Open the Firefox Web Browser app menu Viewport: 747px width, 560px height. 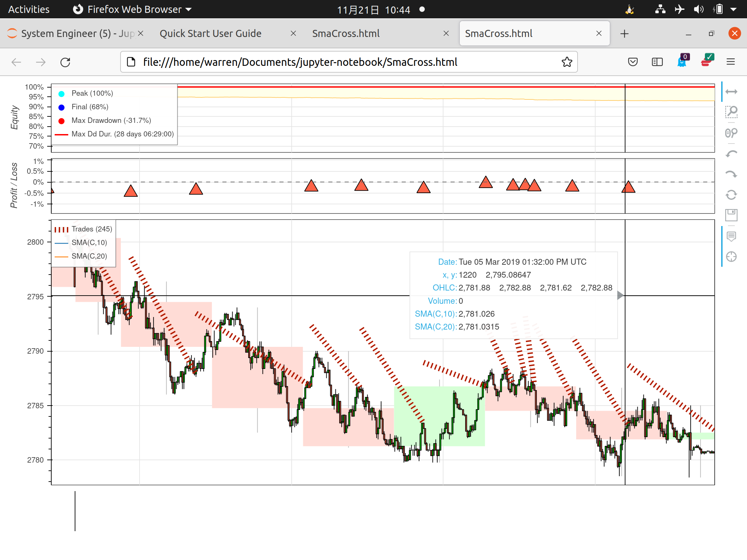[132, 9]
